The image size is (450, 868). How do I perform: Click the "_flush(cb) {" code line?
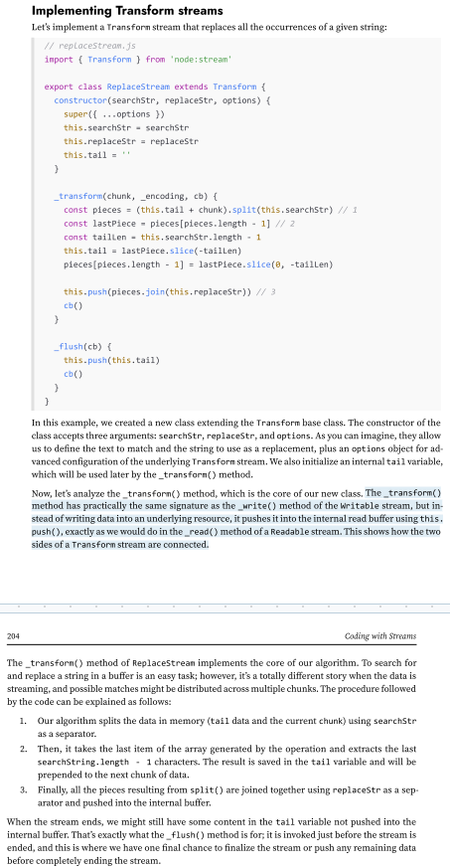point(82,347)
